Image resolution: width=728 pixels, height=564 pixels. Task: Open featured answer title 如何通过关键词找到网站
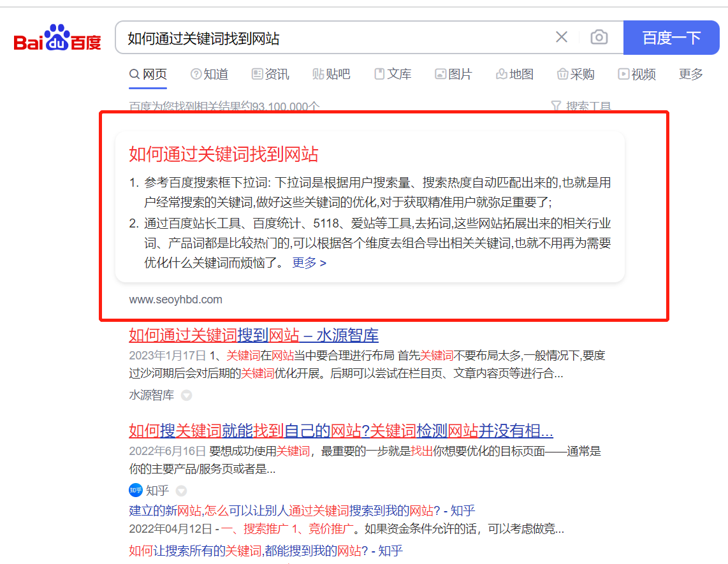tap(223, 154)
